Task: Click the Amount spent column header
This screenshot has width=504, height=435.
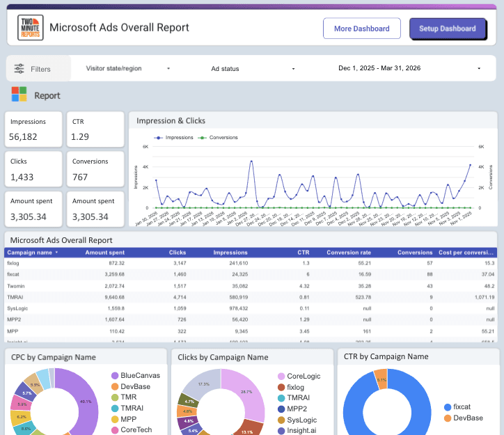Action: coord(105,253)
